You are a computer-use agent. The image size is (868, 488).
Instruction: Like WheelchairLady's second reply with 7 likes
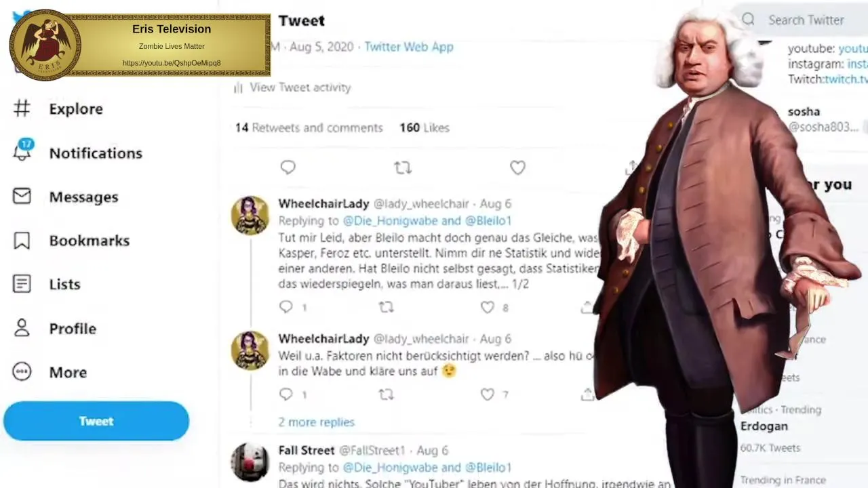pos(488,394)
